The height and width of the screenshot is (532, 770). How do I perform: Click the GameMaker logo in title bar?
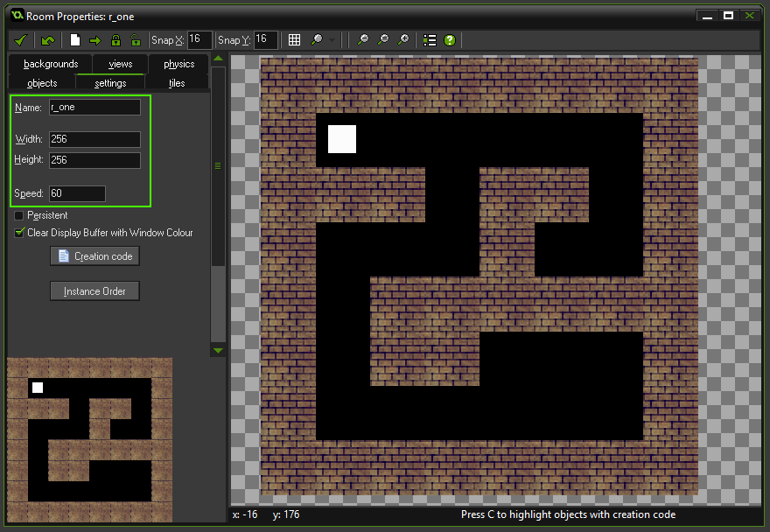(17, 16)
